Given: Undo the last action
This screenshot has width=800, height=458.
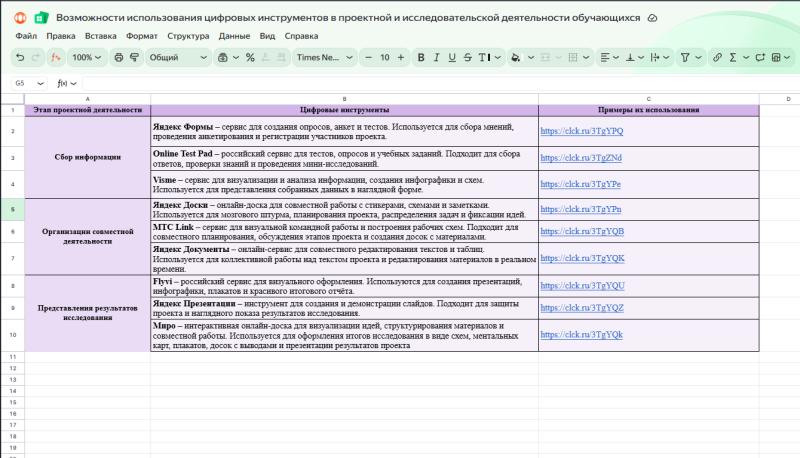Looking at the screenshot, I should pyautogui.click(x=20, y=58).
